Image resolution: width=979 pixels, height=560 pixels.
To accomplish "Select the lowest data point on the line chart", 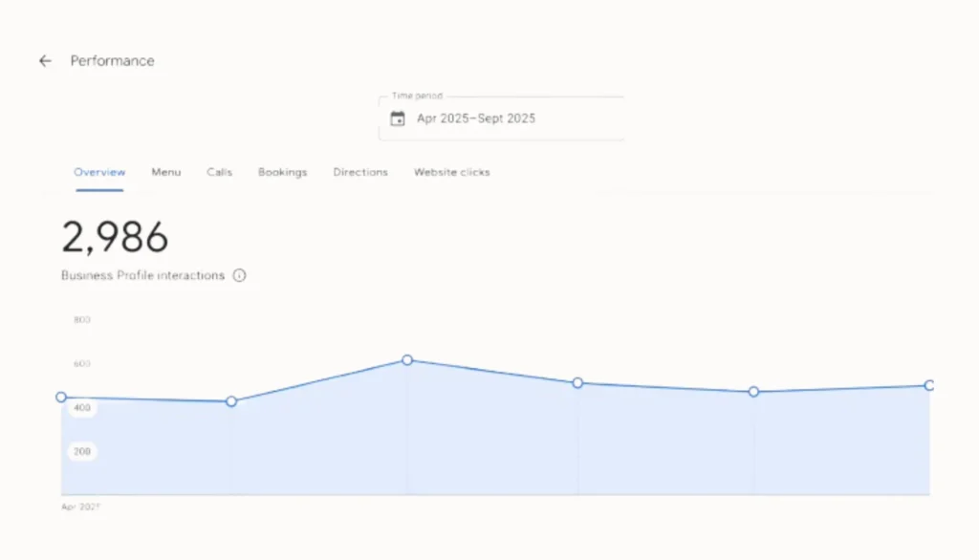I will [x=231, y=401].
